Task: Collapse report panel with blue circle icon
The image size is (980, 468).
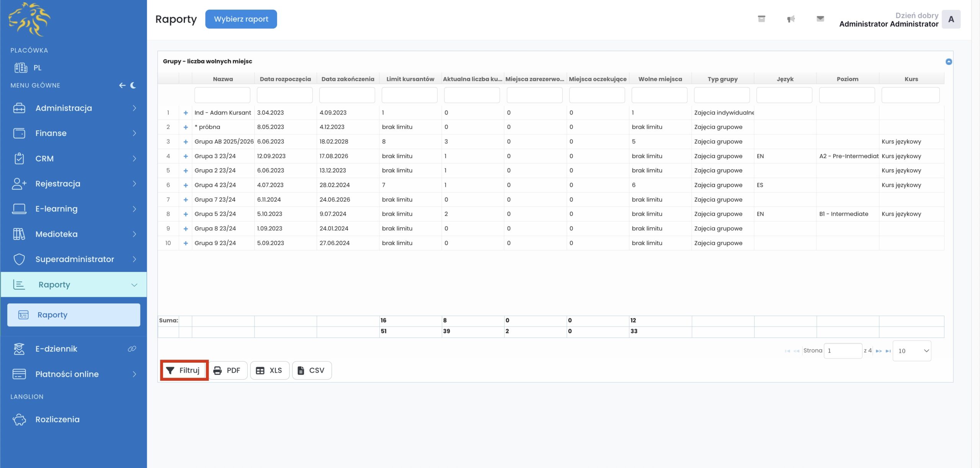Action: [x=949, y=62]
